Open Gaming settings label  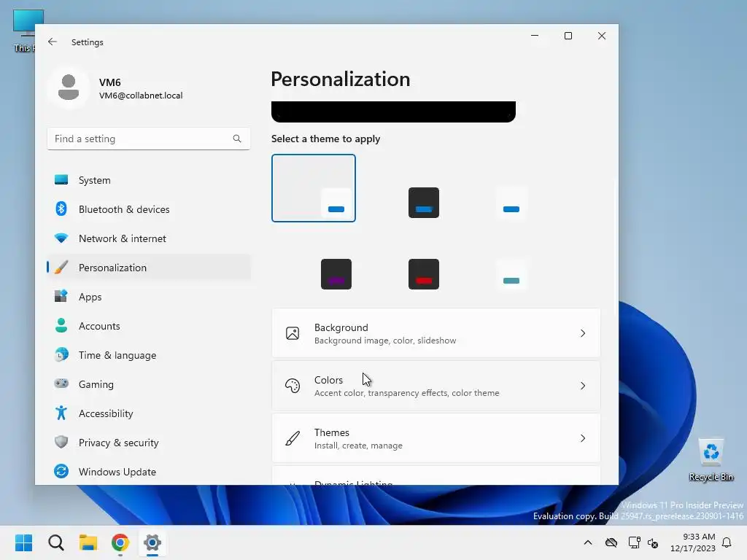96,384
